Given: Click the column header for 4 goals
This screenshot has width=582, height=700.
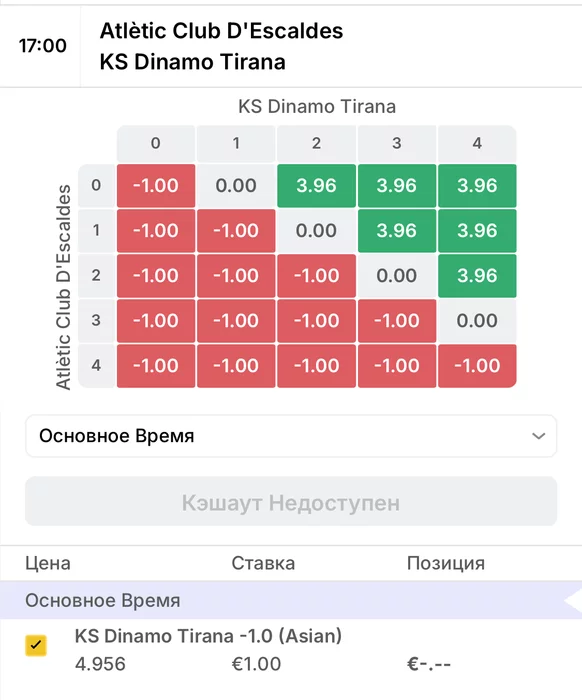Looking at the screenshot, I should pyautogui.click(x=477, y=143).
